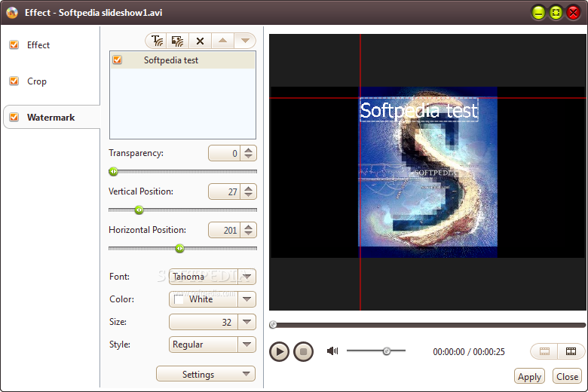Image resolution: width=588 pixels, height=392 pixels.
Task: Add a text watermark
Action: coord(157,41)
